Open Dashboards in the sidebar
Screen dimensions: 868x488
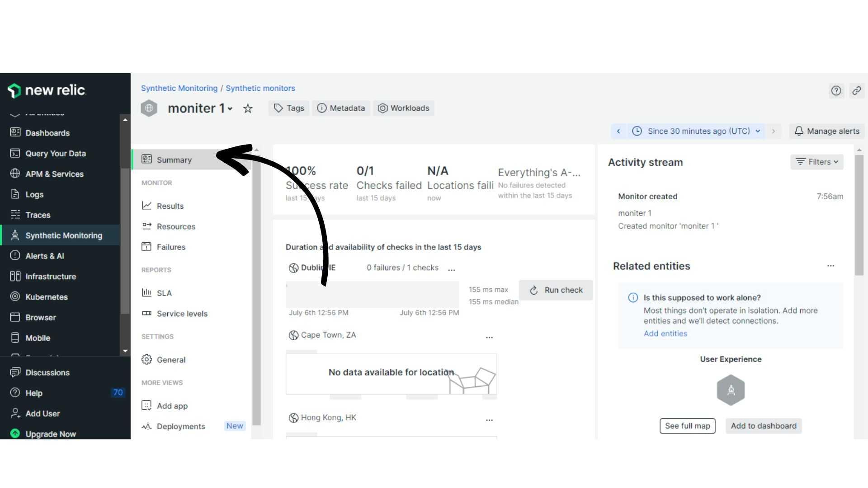pyautogui.click(x=47, y=133)
